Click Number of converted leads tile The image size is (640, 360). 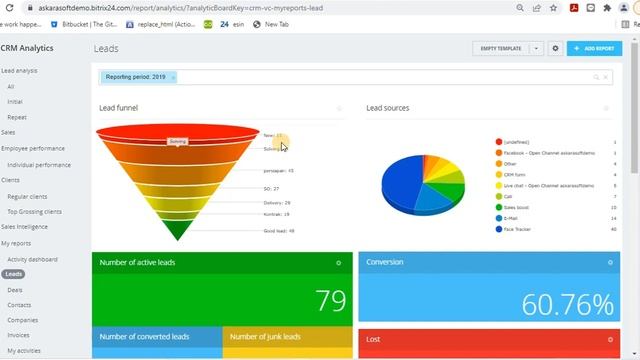157,343
